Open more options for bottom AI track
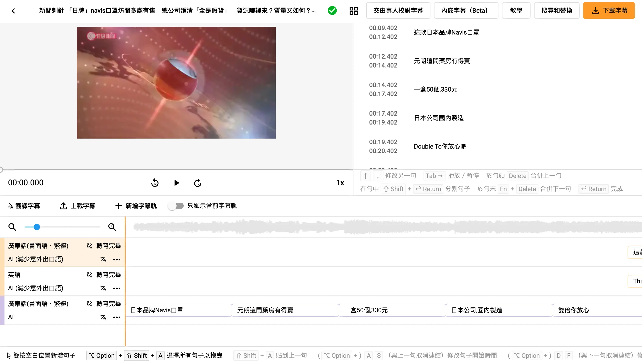Screen dimensions: 642x364 [117, 317]
